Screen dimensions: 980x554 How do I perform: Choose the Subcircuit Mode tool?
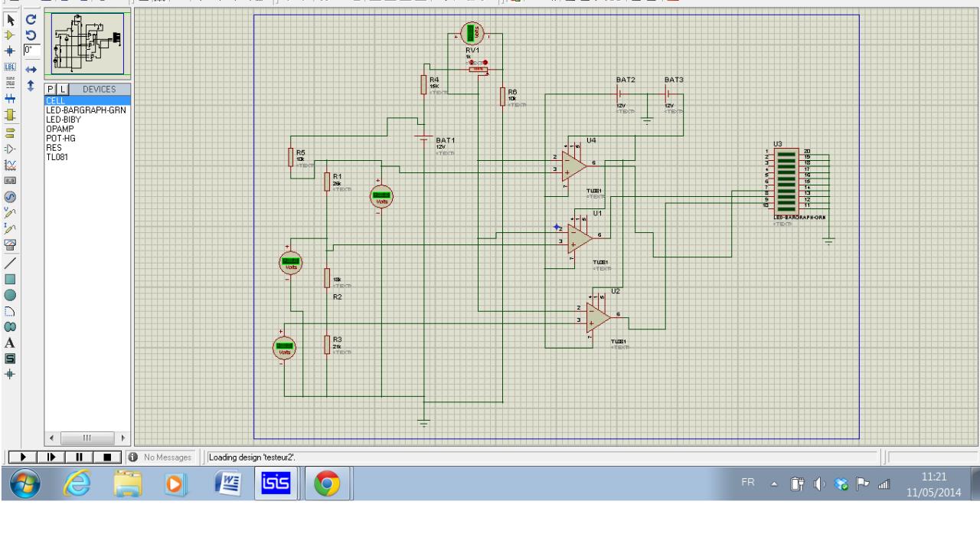tap(11, 115)
